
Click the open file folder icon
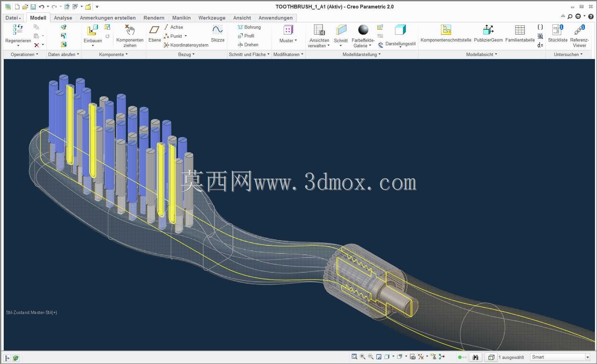(x=25, y=7)
